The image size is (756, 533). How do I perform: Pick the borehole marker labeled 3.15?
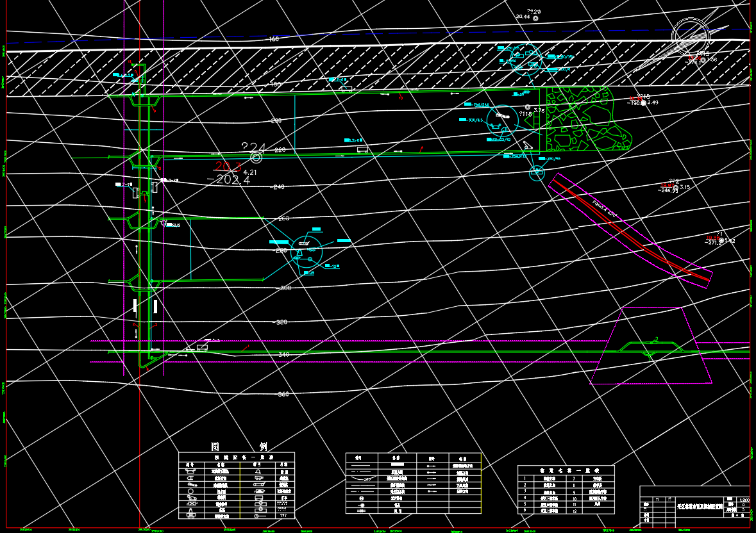pyautogui.click(x=676, y=188)
